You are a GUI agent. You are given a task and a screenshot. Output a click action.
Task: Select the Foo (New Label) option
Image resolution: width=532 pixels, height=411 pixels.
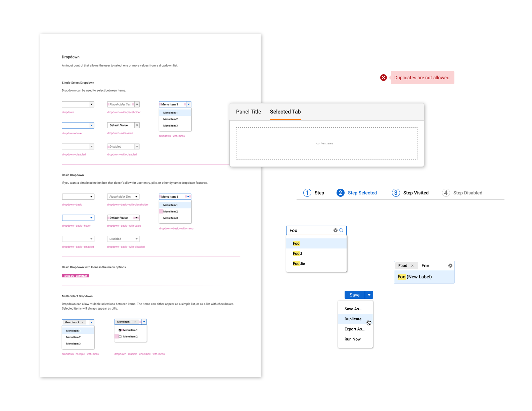tap(424, 277)
